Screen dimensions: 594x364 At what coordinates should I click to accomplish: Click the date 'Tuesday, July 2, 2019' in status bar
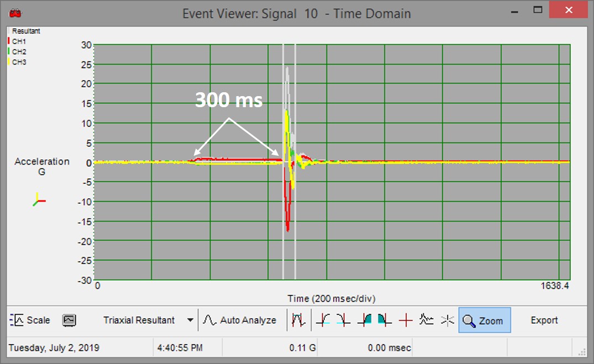tap(54, 348)
